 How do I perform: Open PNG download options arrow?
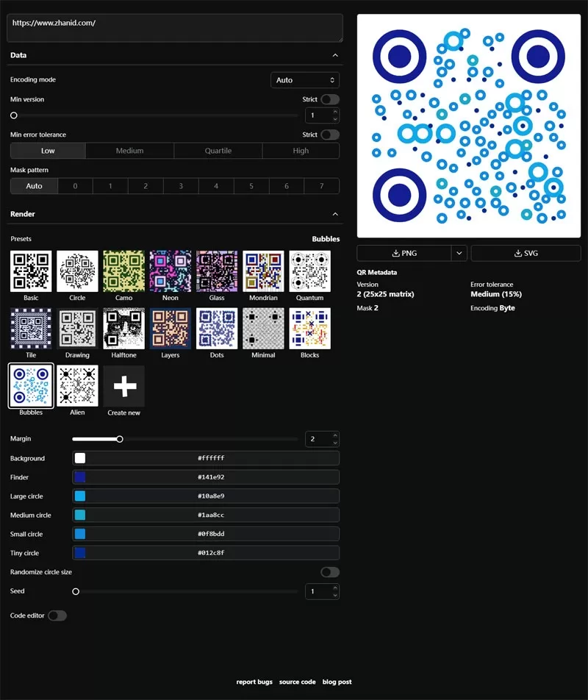[x=459, y=253]
